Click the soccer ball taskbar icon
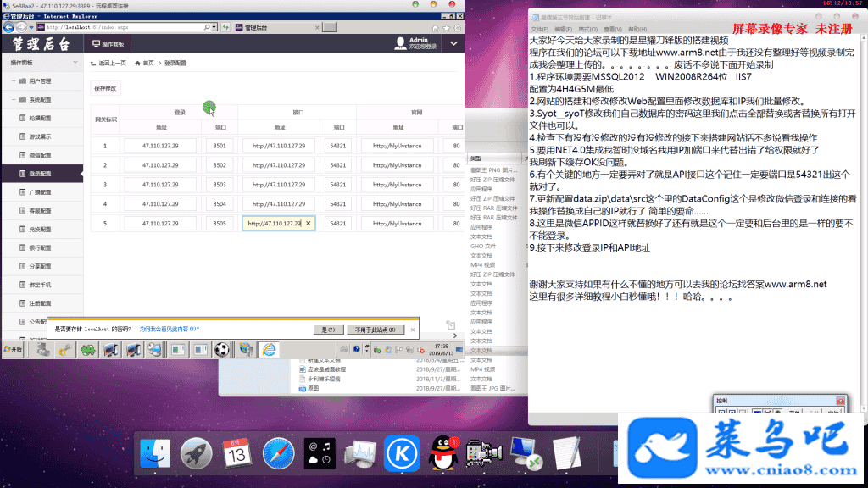The width and height of the screenshot is (868, 488). pyautogui.click(x=222, y=349)
